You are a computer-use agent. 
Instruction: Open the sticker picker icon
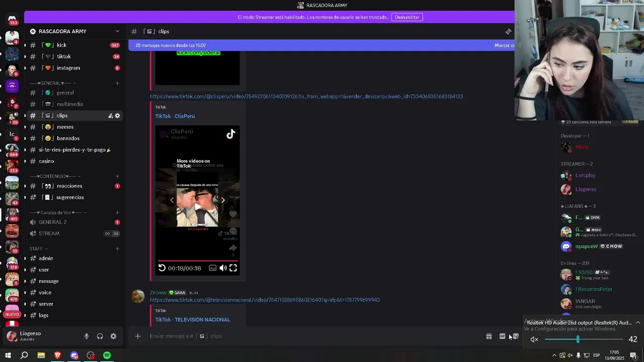tap(516, 336)
